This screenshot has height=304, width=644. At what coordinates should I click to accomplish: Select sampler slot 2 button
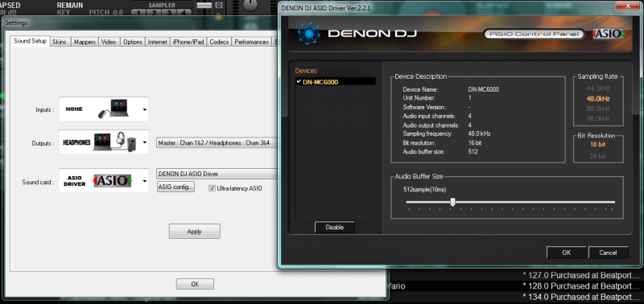[x=154, y=12]
